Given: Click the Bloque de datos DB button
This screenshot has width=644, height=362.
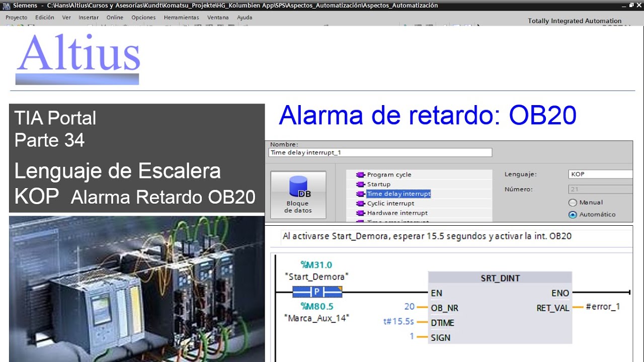Looking at the screenshot, I should (298, 195).
